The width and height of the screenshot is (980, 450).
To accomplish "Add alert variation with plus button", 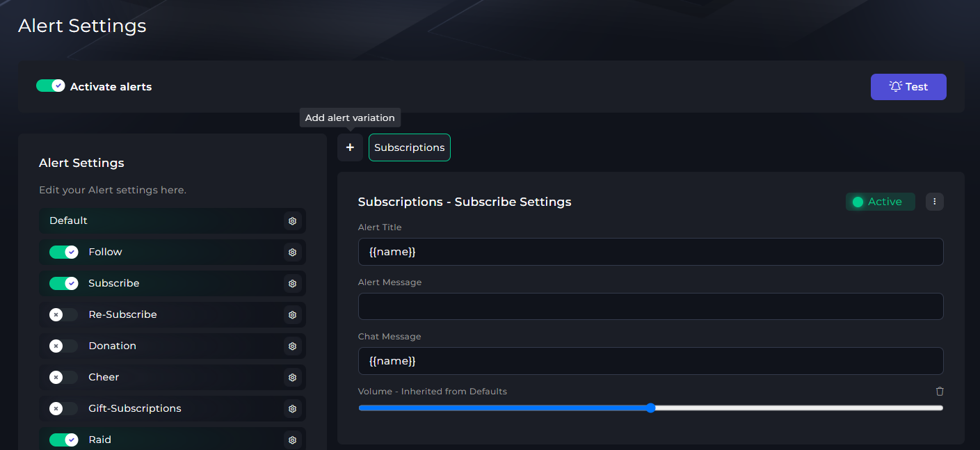I will point(350,147).
